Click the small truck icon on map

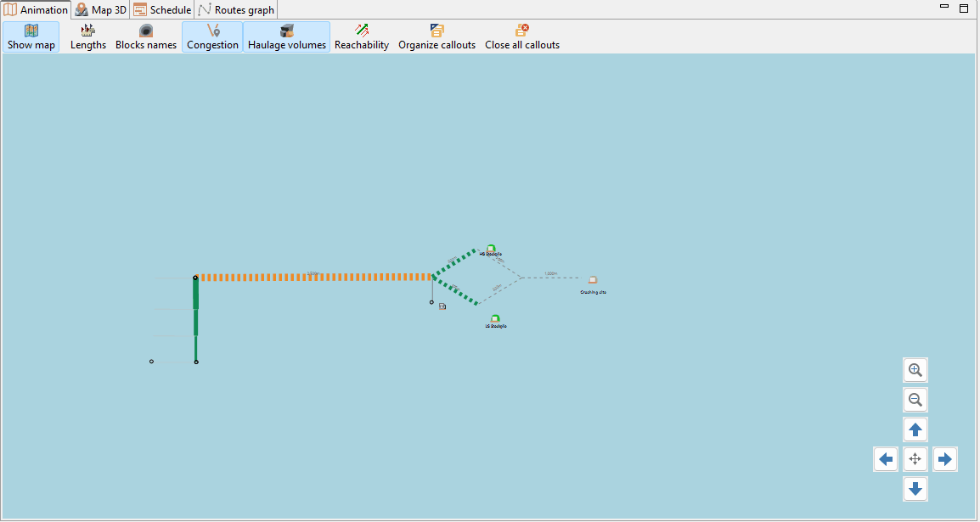click(x=442, y=306)
